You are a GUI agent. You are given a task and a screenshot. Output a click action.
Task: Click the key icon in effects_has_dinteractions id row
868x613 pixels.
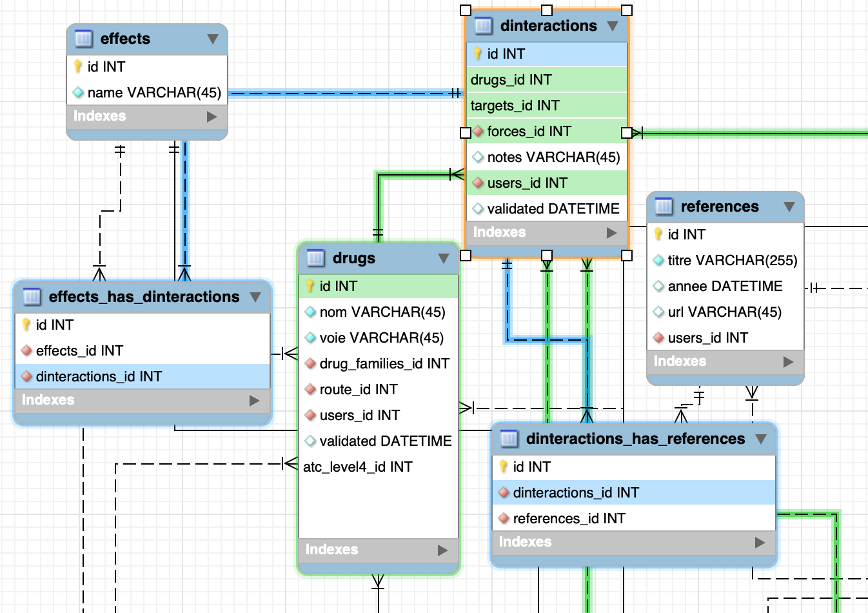26,325
